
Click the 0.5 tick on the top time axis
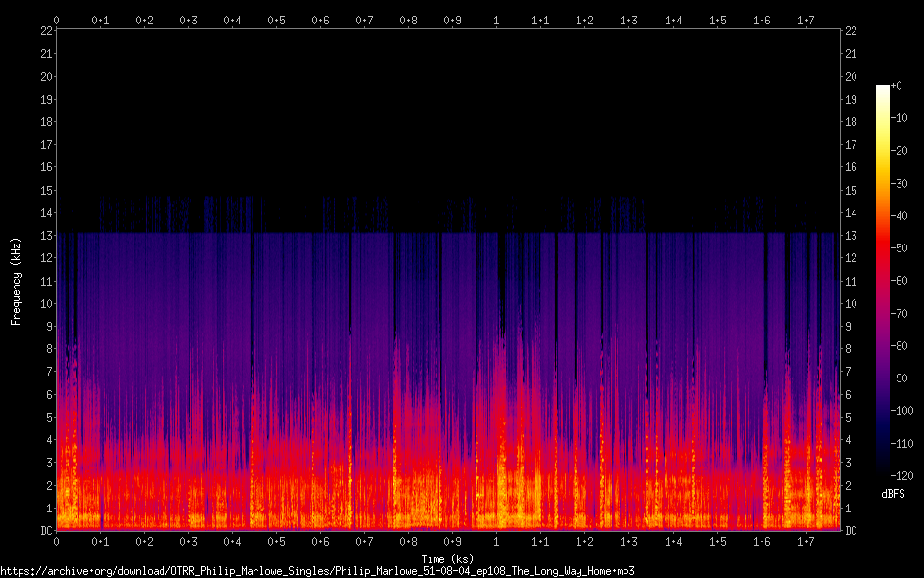[277, 19]
